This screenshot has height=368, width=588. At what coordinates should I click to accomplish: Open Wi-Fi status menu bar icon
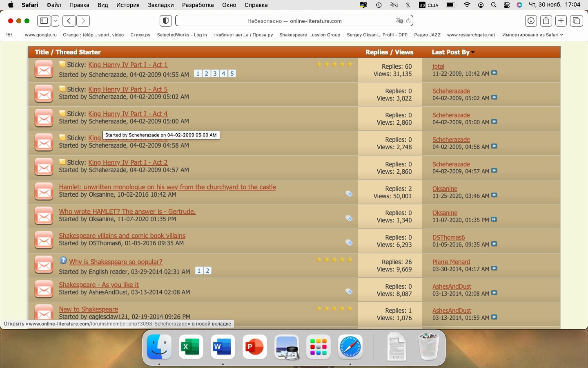pyautogui.click(x=467, y=5)
